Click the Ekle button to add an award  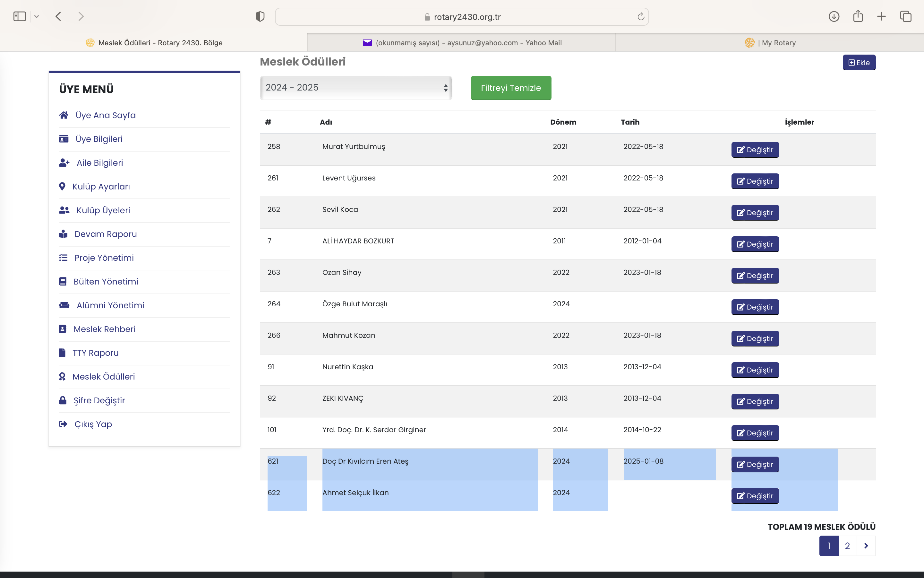click(x=859, y=63)
